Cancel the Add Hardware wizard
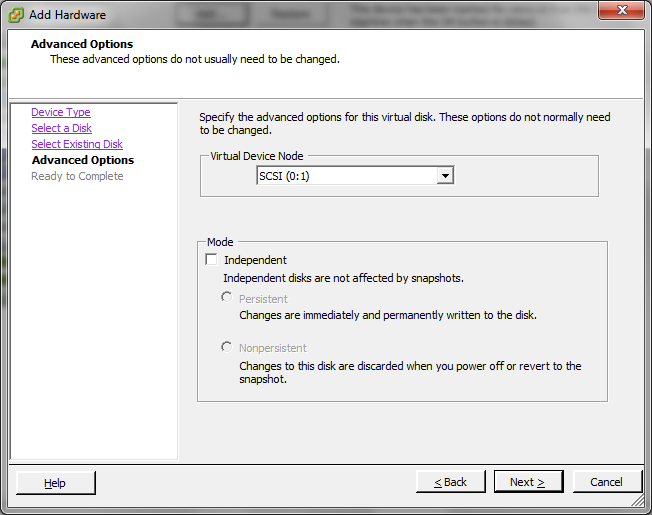The image size is (652, 515). [x=607, y=482]
